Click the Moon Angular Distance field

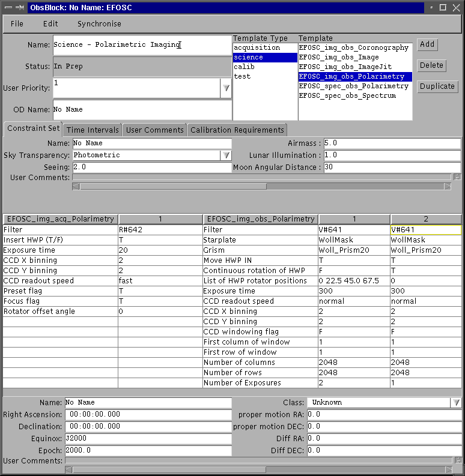(392, 167)
